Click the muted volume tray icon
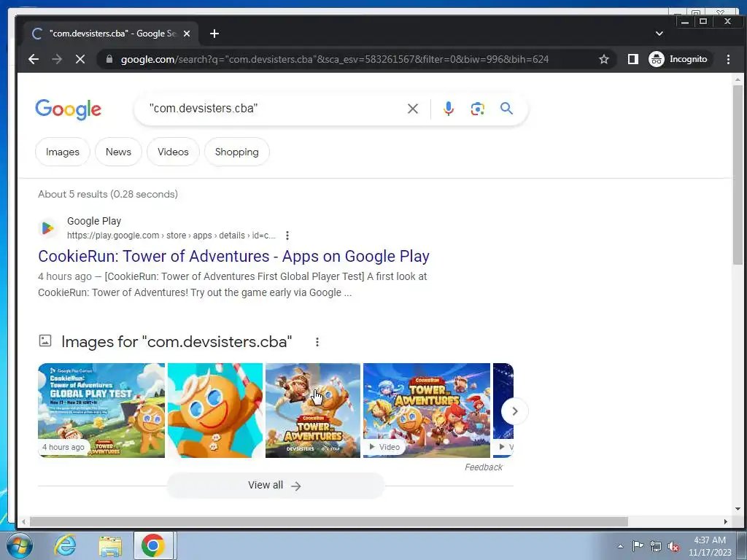The height and width of the screenshot is (560, 747). [673, 547]
